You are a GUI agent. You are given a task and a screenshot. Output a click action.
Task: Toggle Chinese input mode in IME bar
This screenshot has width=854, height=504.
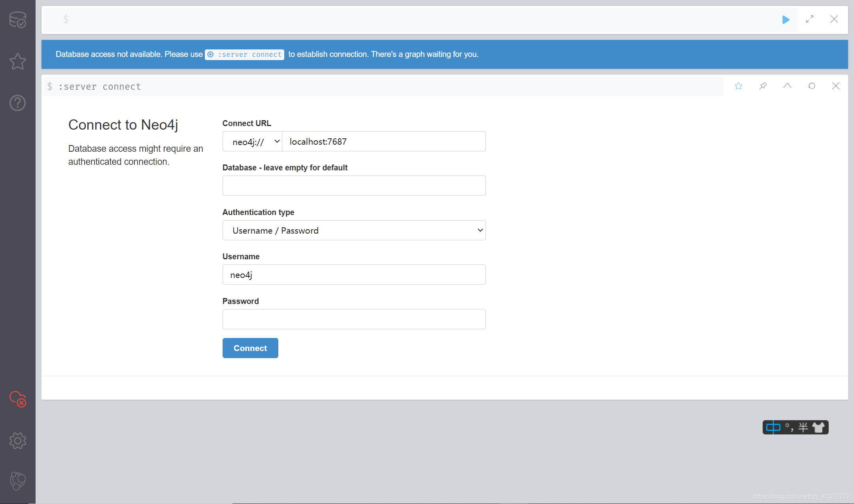pyautogui.click(x=773, y=427)
